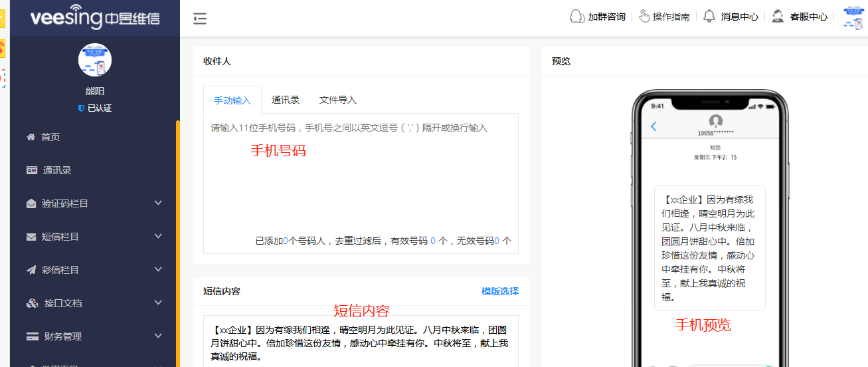The image size is (868, 367).
Task: Open the 操作指南 link
Action: (x=671, y=17)
